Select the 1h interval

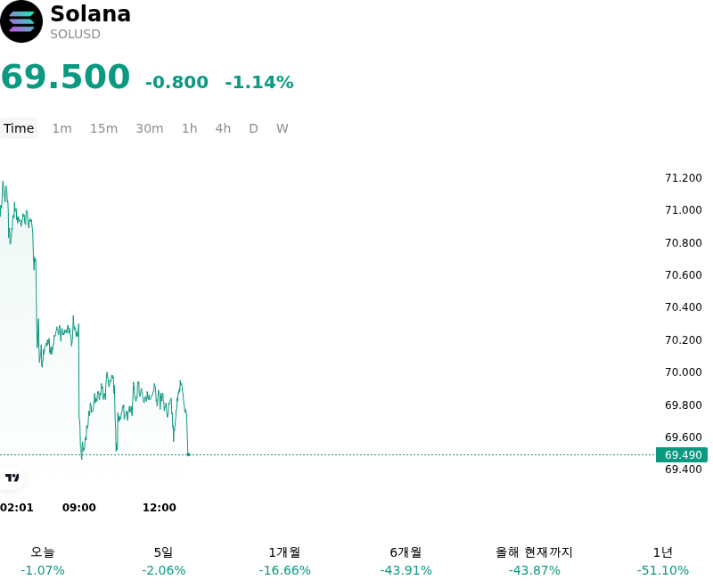(x=190, y=128)
